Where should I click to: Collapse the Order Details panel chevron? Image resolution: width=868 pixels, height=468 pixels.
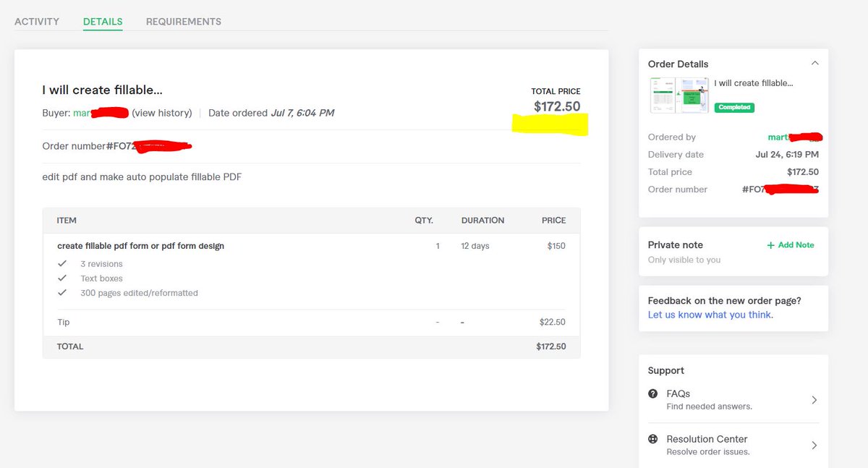click(814, 64)
